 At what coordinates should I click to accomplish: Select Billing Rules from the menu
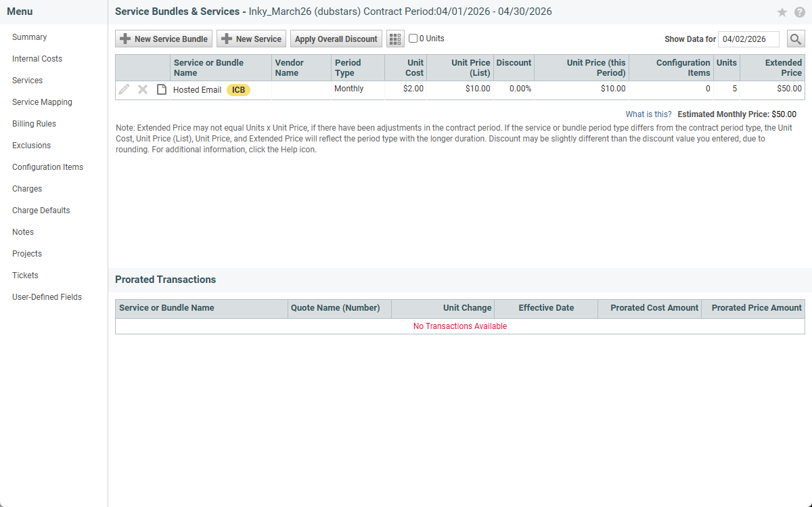point(34,124)
